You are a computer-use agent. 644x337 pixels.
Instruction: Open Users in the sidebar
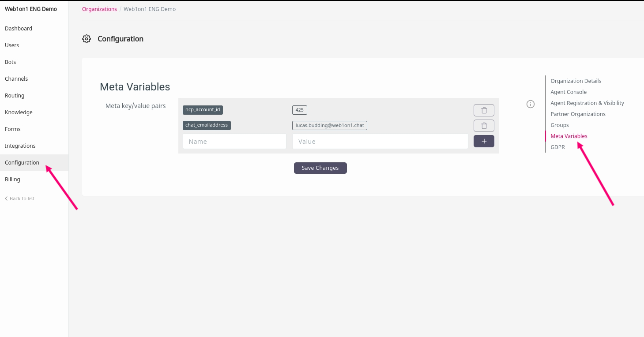[x=34, y=45]
